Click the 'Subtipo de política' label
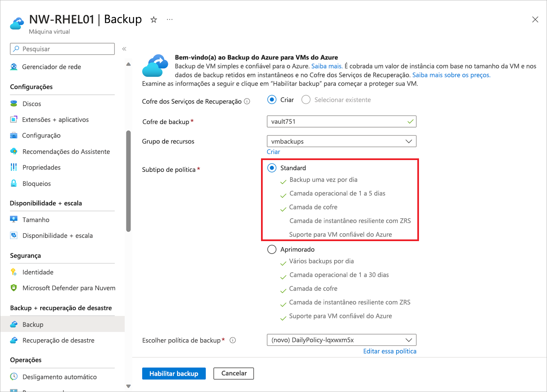 (169, 170)
